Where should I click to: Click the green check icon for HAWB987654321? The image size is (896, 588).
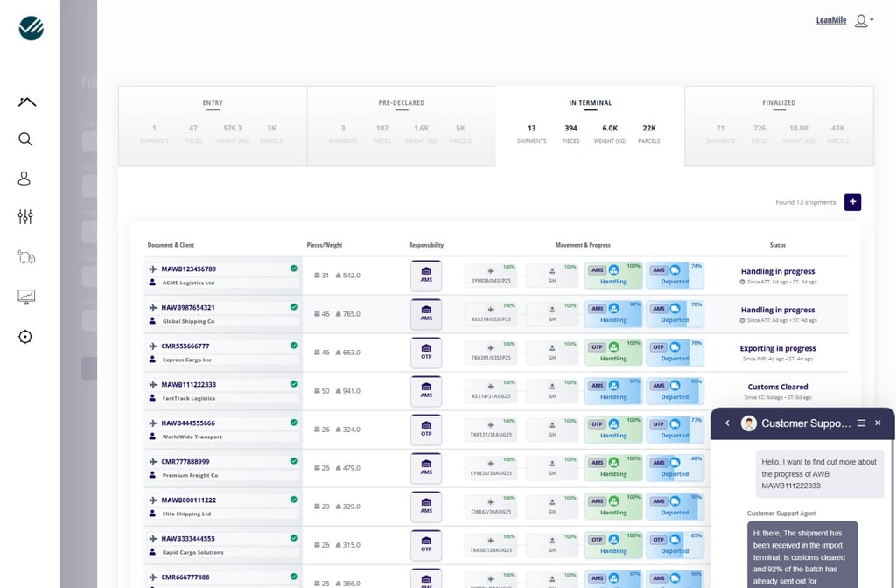click(x=294, y=307)
